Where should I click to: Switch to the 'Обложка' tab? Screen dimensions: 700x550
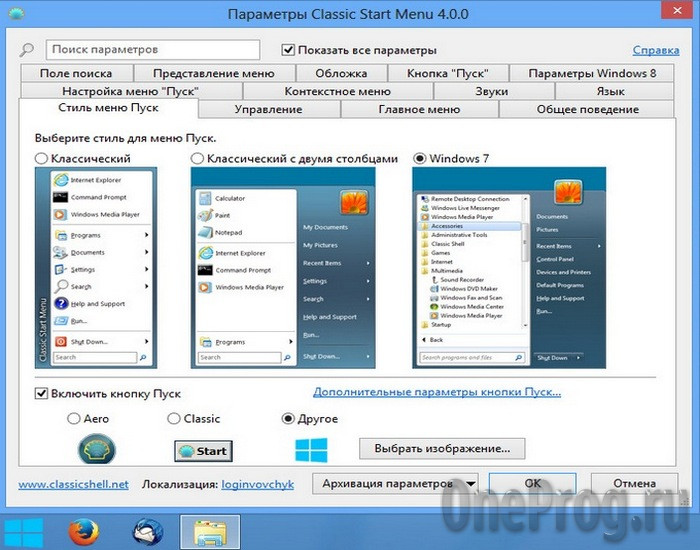click(341, 73)
